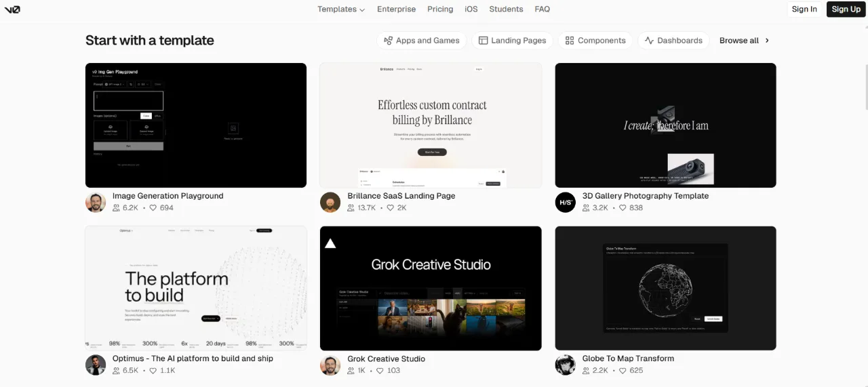This screenshot has width=868, height=387.
Task: Filter by Apps and Games
Action: (x=422, y=41)
